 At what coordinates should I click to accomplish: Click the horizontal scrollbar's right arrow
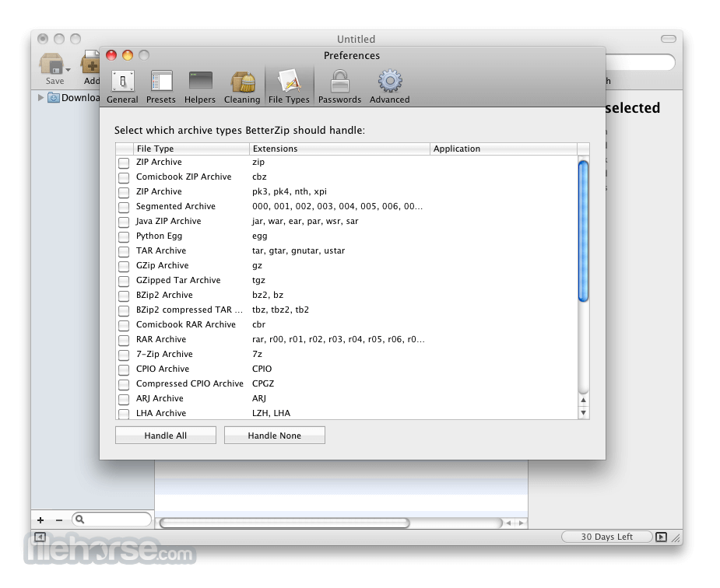coord(522,523)
